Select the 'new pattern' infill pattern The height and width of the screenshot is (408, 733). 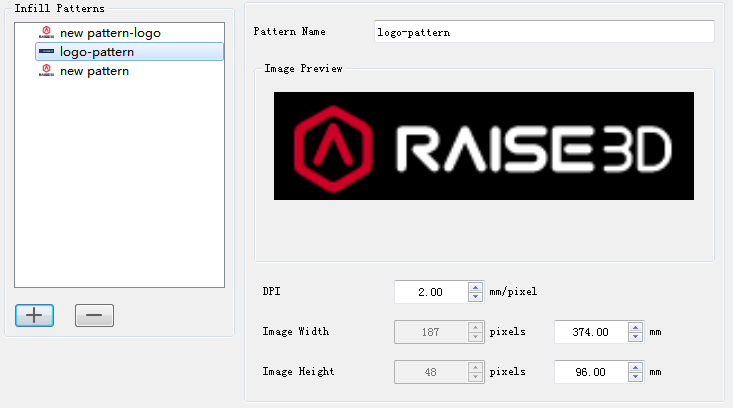point(129,71)
